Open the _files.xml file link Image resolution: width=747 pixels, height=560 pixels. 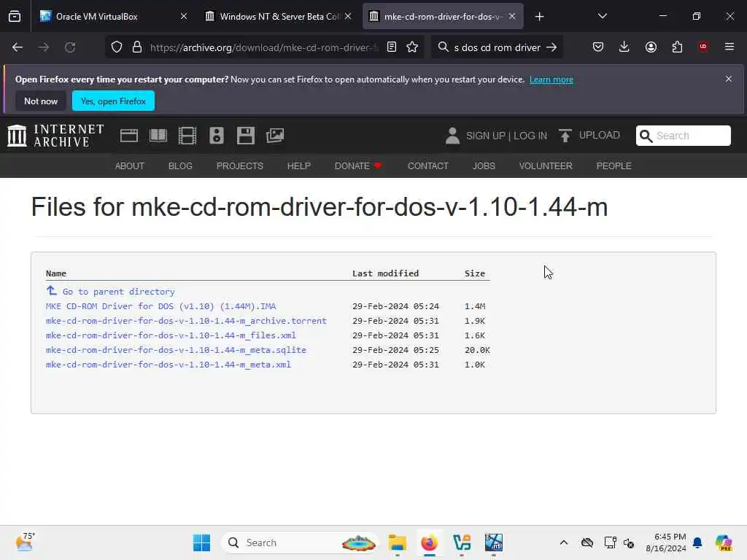[171, 335]
